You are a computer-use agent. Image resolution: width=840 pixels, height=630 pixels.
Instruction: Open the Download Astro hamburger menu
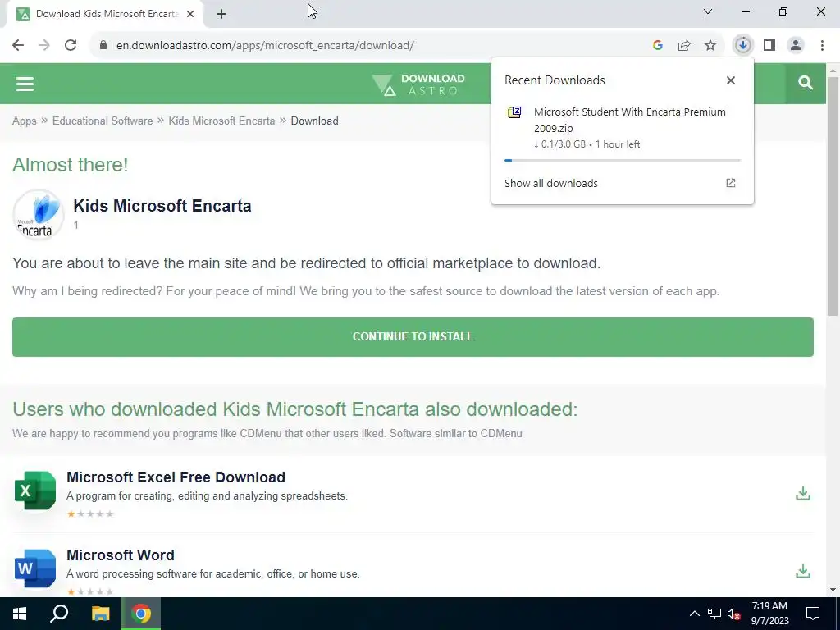25,84
